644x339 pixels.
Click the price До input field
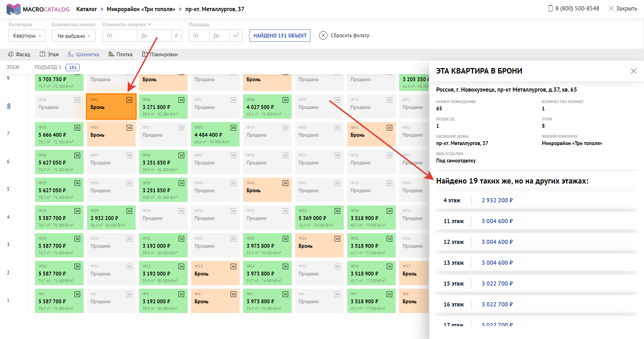[x=154, y=36]
